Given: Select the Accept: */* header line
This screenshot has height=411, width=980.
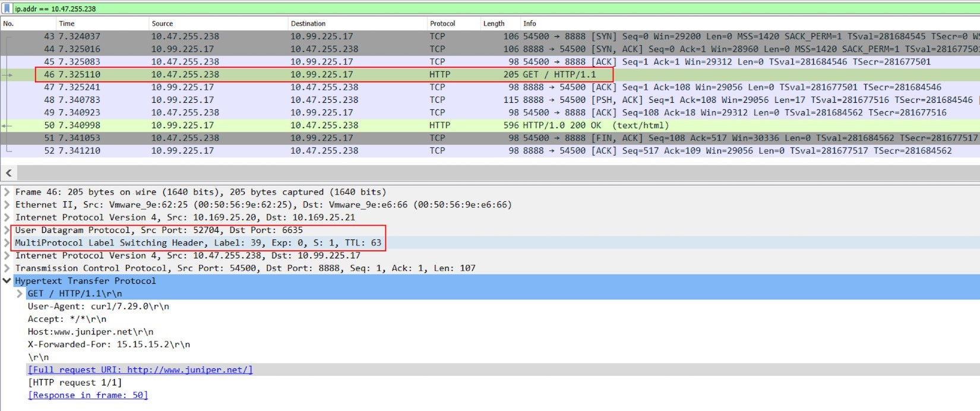Looking at the screenshot, I should click(x=67, y=319).
